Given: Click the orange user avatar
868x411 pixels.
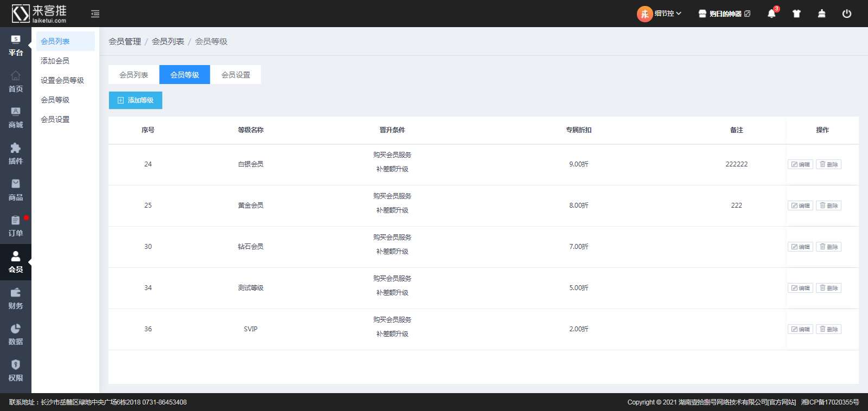Looking at the screenshot, I should tap(644, 14).
